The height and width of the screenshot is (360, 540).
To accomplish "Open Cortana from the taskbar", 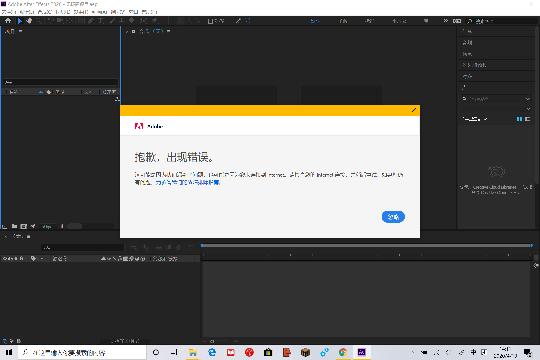I will (x=156, y=352).
